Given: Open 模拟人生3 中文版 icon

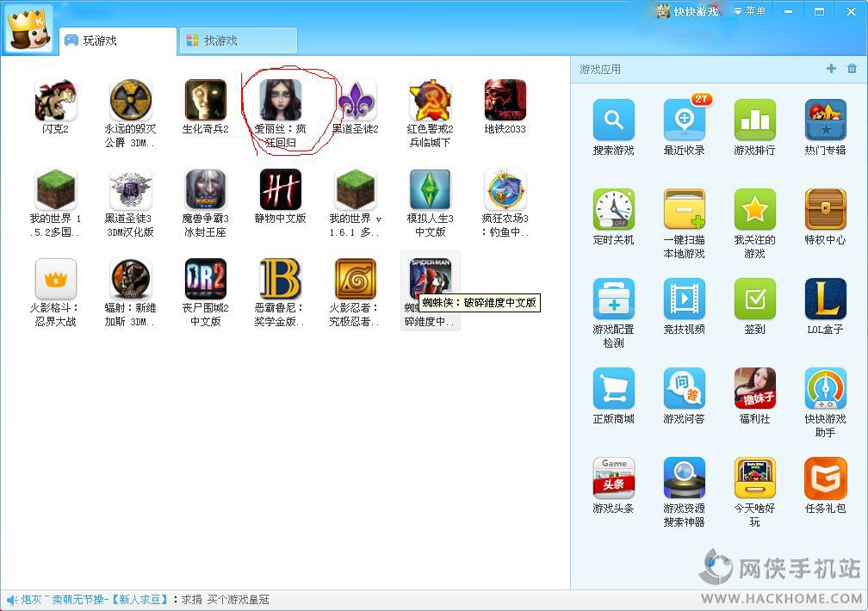Looking at the screenshot, I should coord(431,190).
